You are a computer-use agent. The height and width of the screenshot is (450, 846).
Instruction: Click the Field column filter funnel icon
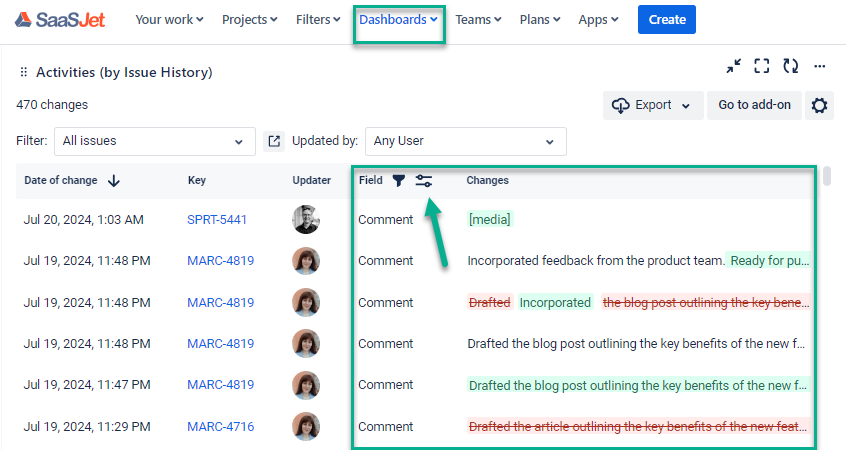pos(398,180)
